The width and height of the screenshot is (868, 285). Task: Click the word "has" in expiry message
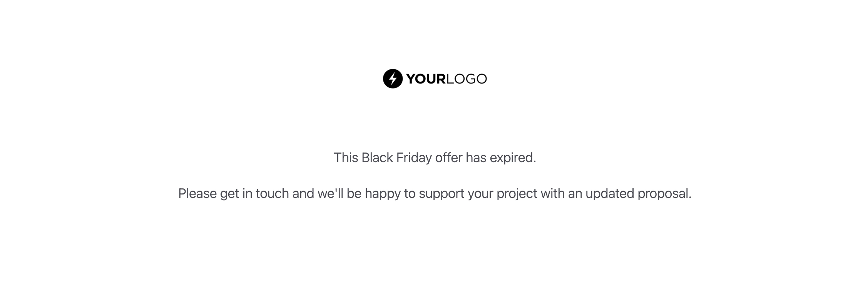(476, 158)
